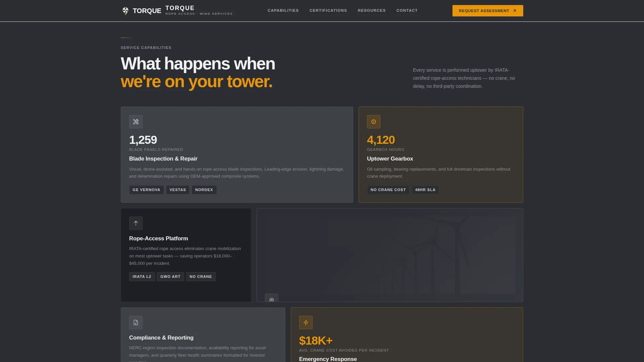
Task: Click the ROPE ACCESS · WIND SERVICES tagline
Action: (199, 14)
